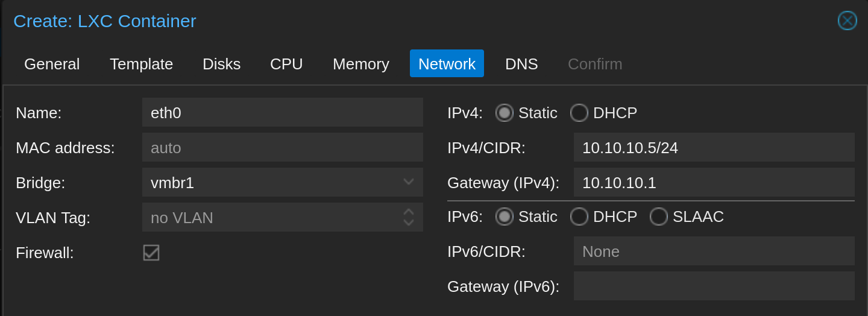Viewport: 868px width, 316px height.
Task: Decrease VLAN Tag with down arrow
Action: (x=409, y=223)
